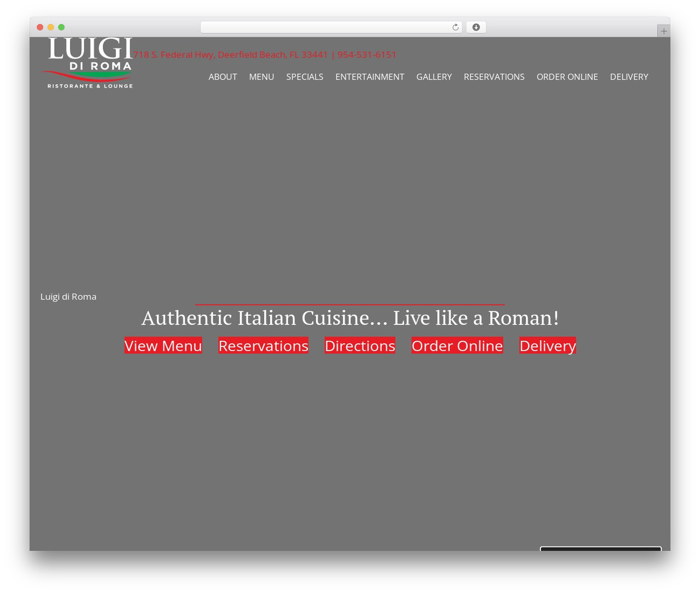
Task: Open the Reservations navigation item
Action: tap(494, 77)
